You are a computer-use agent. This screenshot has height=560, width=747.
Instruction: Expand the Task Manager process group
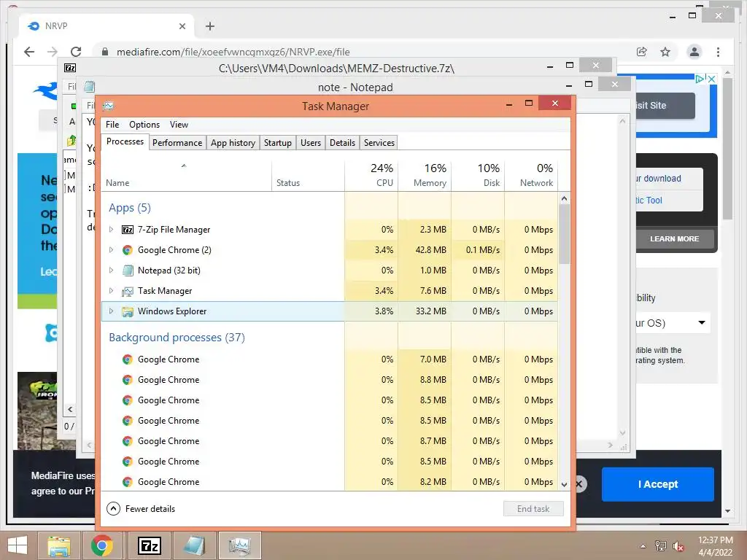pos(111,291)
